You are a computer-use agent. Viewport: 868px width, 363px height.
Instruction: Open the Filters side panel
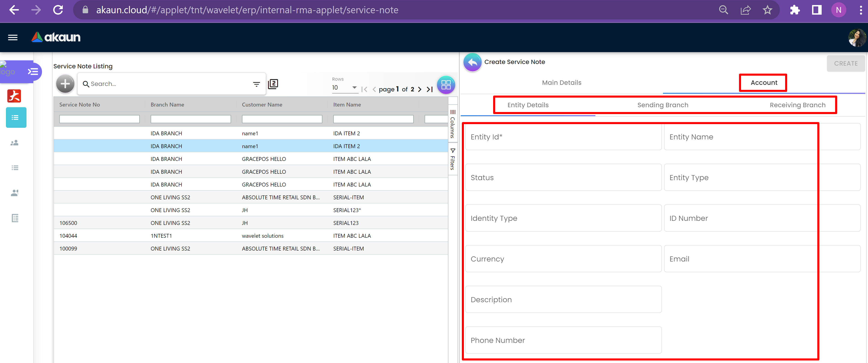click(x=452, y=159)
